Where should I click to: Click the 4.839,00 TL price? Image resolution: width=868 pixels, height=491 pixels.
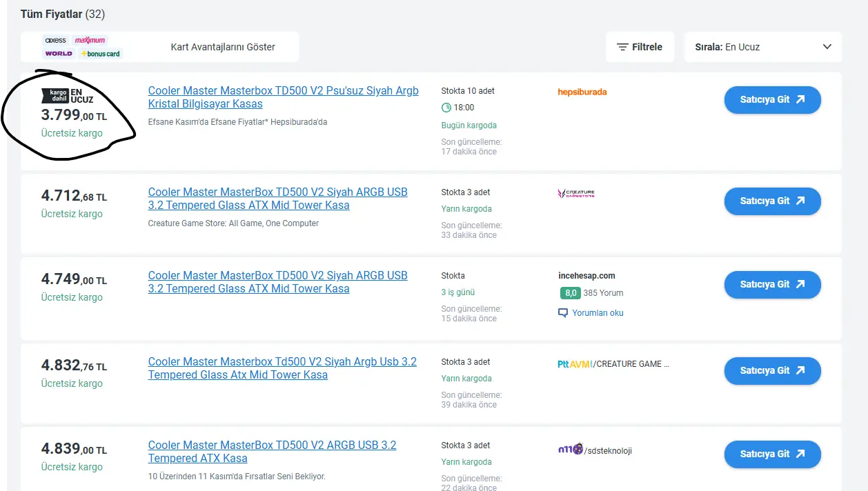pos(74,450)
